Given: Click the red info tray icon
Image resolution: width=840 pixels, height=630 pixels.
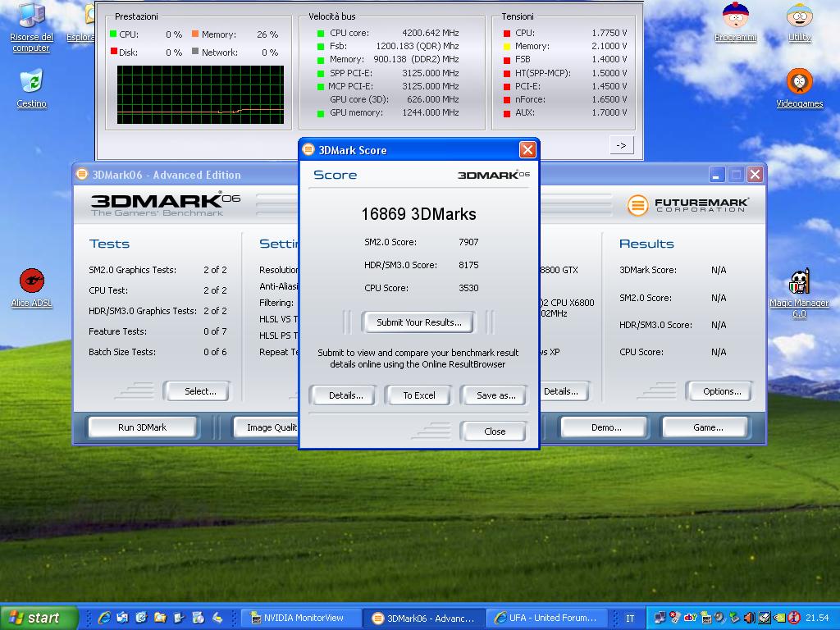Looking at the screenshot, I should 794,618.
